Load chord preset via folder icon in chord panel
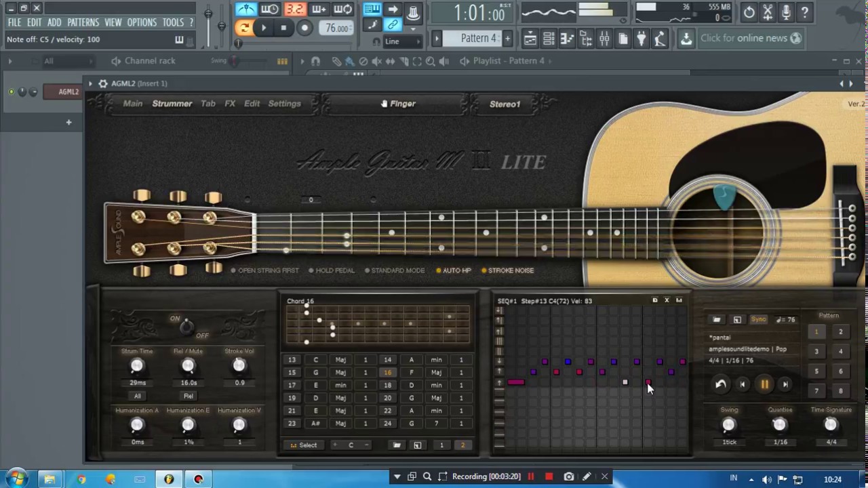Viewport: 868px width, 488px height. click(x=397, y=445)
